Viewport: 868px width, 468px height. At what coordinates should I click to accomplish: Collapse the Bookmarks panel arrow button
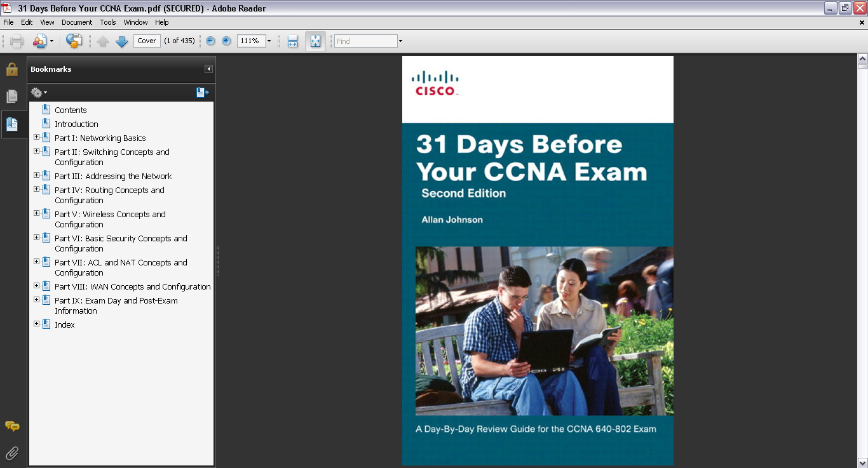[208, 69]
